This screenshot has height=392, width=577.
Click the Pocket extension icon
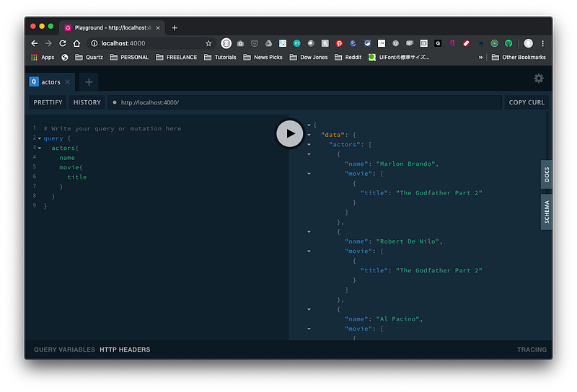click(x=255, y=43)
